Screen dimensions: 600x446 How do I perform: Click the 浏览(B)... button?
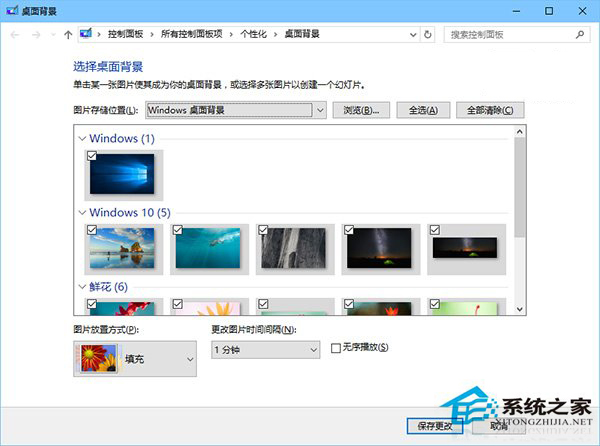pos(361,111)
